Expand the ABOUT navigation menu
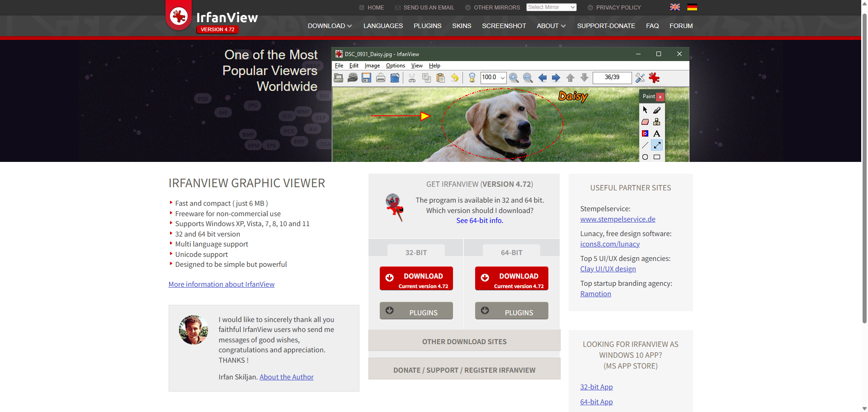This screenshot has height=412, width=868. pyautogui.click(x=551, y=26)
